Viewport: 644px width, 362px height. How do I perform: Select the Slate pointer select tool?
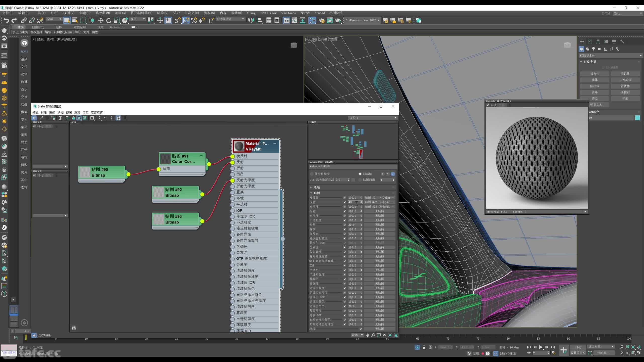coord(34,118)
